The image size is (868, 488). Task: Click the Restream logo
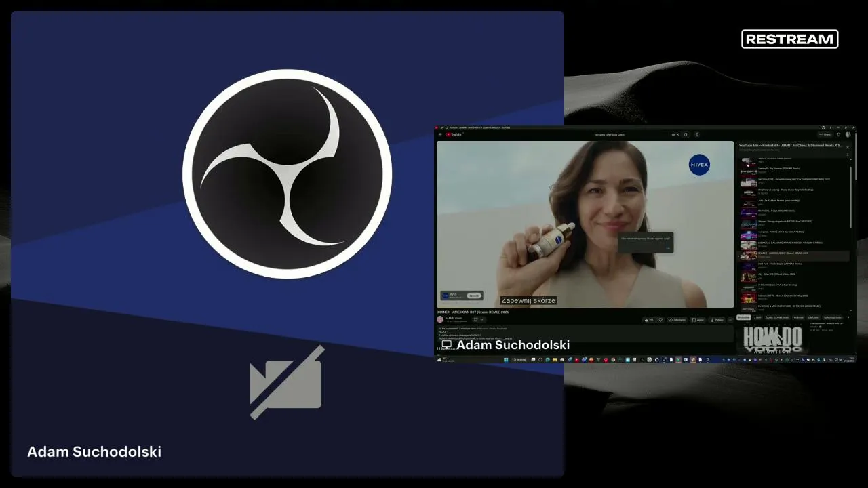(790, 39)
